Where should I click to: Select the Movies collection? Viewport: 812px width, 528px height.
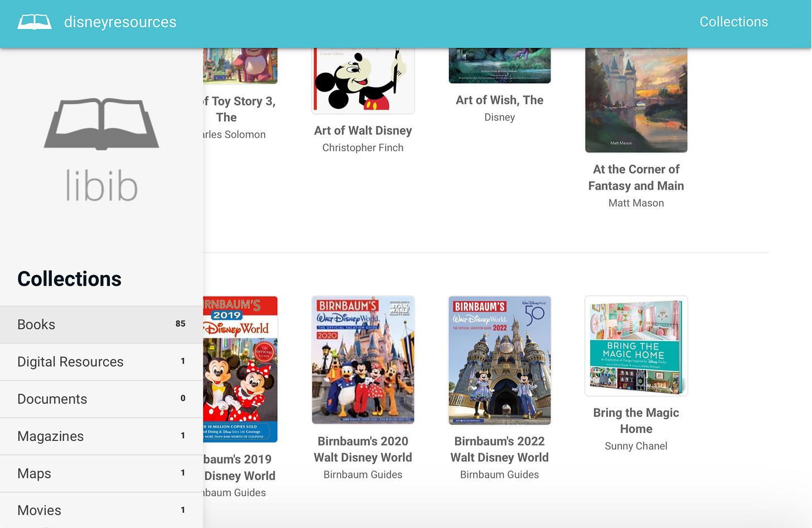(101, 510)
